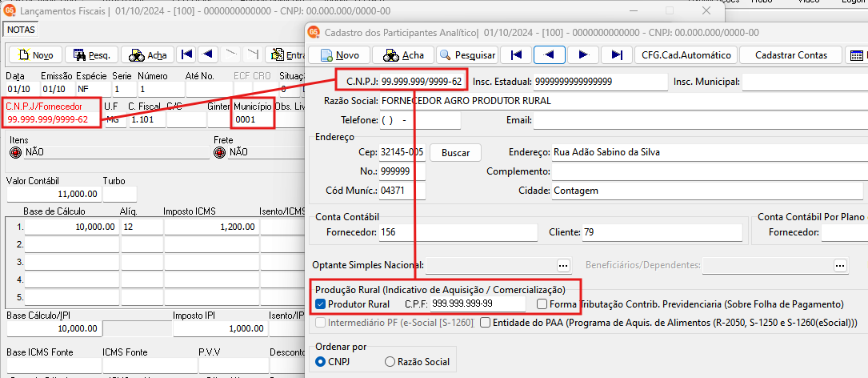
Task: Click the Endereço street field
Action: pos(709,152)
